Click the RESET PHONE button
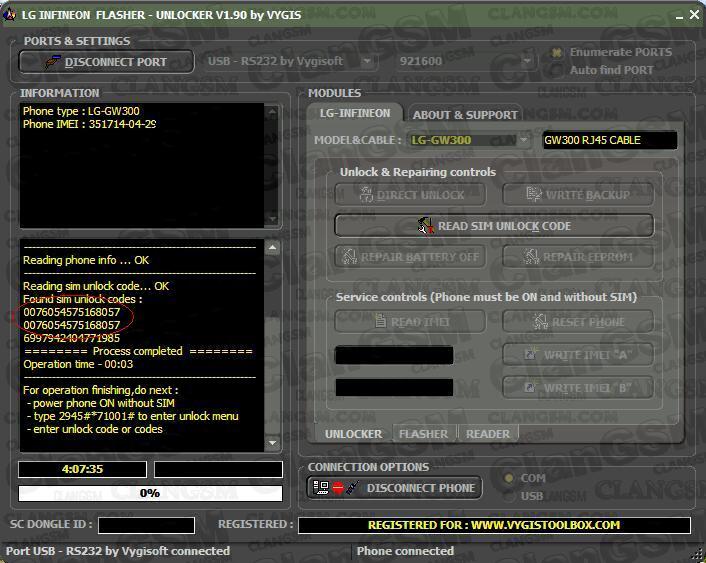Image resolution: width=706 pixels, height=563 pixels. [578, 322]
